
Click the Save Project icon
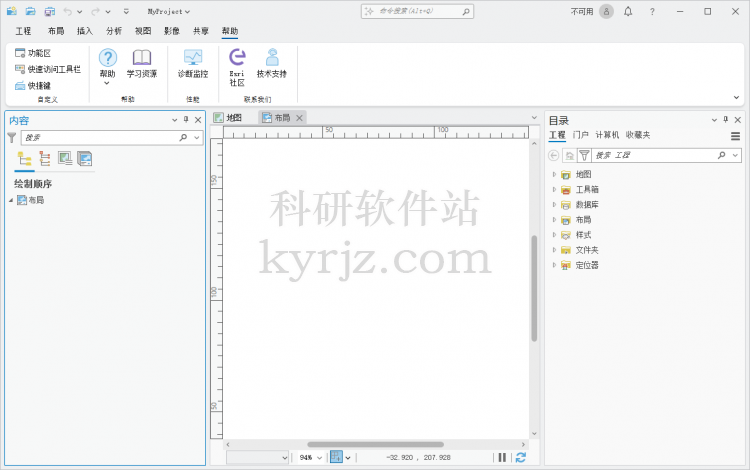click(x=49, y=11)
